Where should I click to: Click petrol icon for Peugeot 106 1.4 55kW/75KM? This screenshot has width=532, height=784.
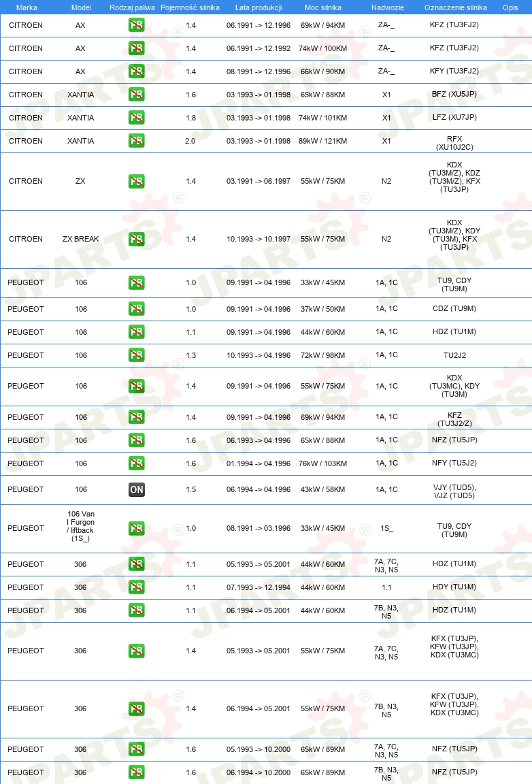tap(137, 386)
